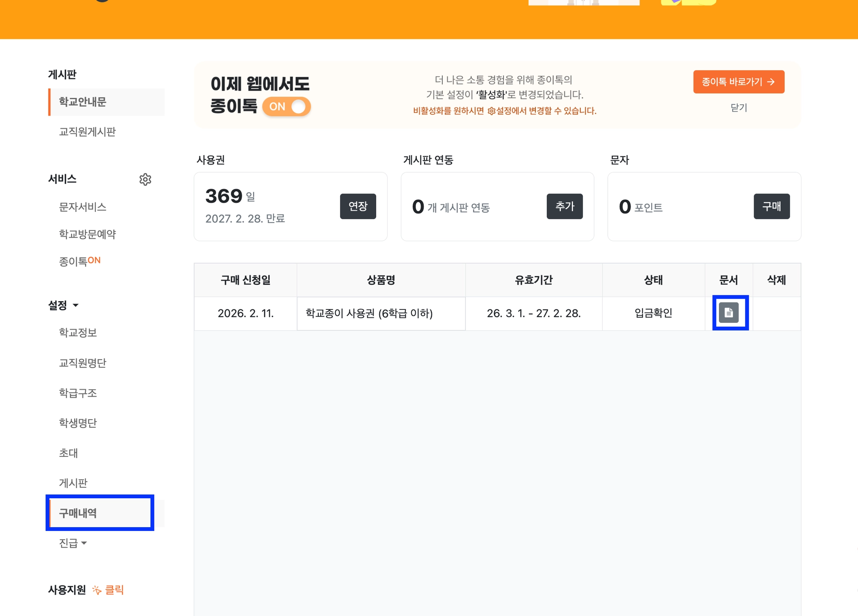Go to 교직원게시판
The width and height of the screenshot is (858, 616).
(x=87, y=132)
